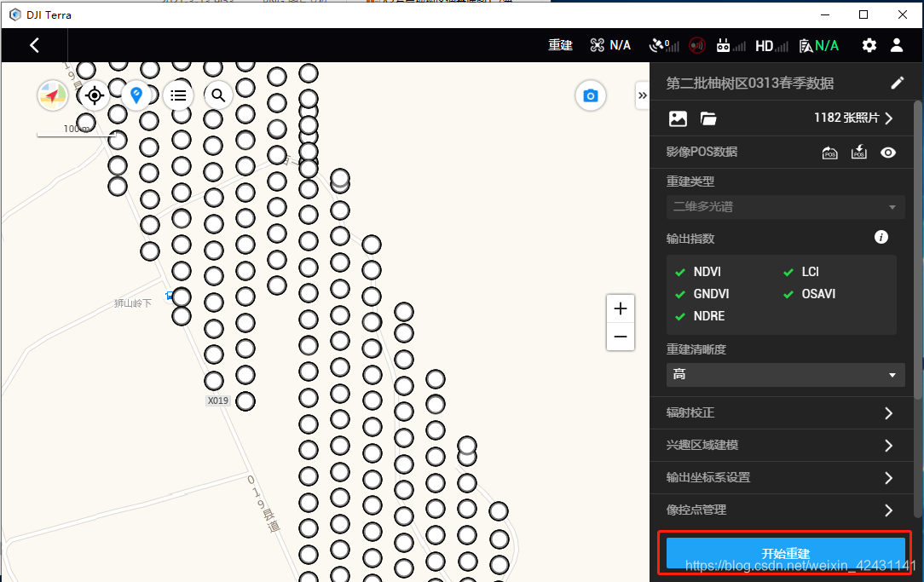The image size is (924, 582).
Task: Open the settings gear in the top bar
Action: tap(869, 45)
